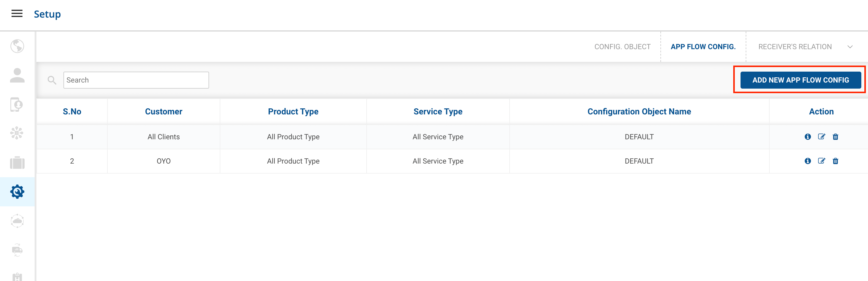Click Add New App Flow Config button
The width and height of the screenshot is (868, 281).
pos(800,80)
